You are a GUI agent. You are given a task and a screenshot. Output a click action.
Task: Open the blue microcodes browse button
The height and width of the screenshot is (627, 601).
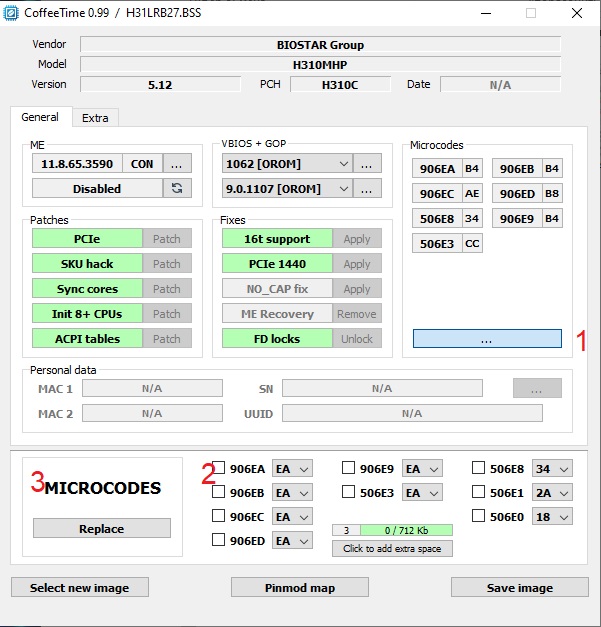click(487, 339)
